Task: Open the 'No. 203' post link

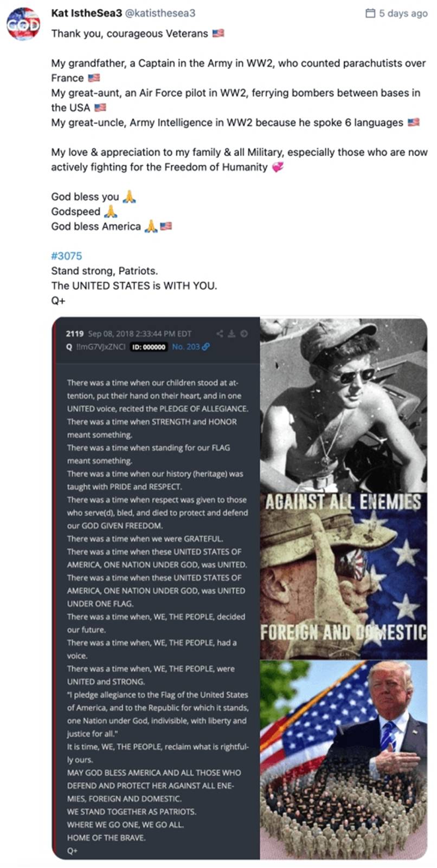Action: (186, 347)
